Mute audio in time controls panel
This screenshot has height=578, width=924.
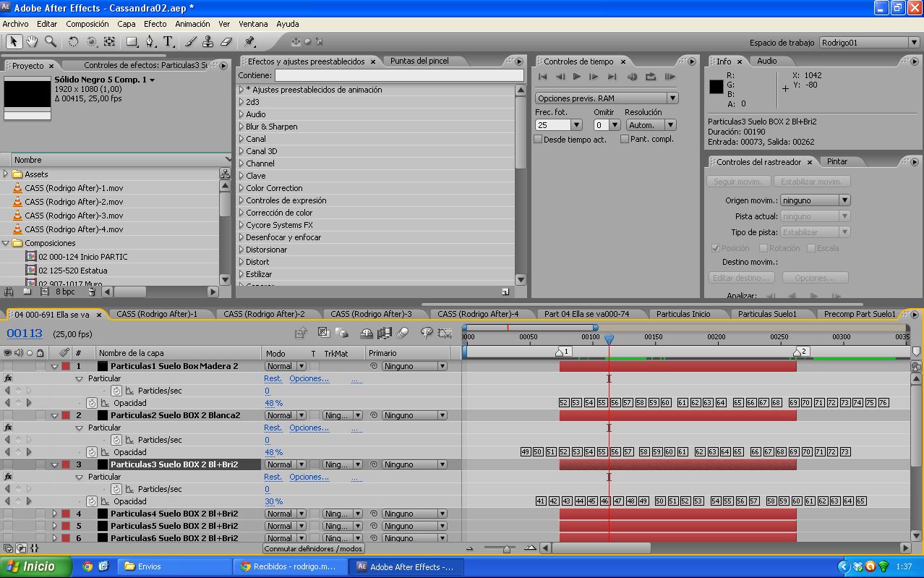pos(633,77)
